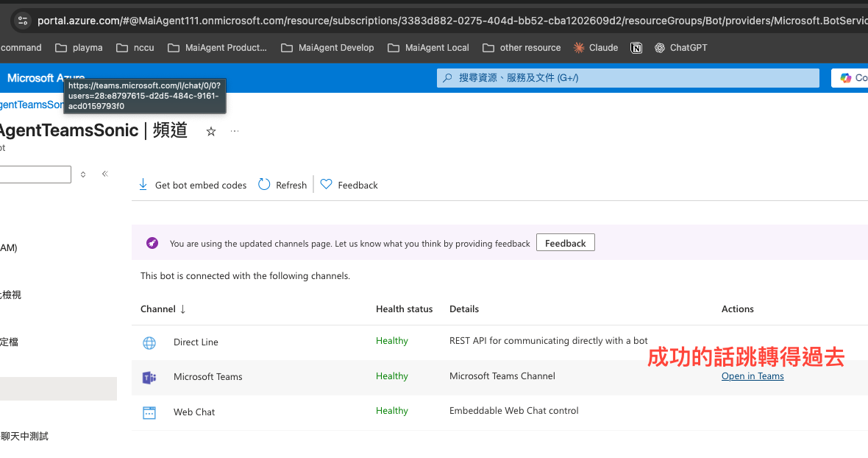This screenshot has width=868, height=458.
Task: Sort by the Channel column header arrow
Action: pyautogui.click(x=182, y=309)
